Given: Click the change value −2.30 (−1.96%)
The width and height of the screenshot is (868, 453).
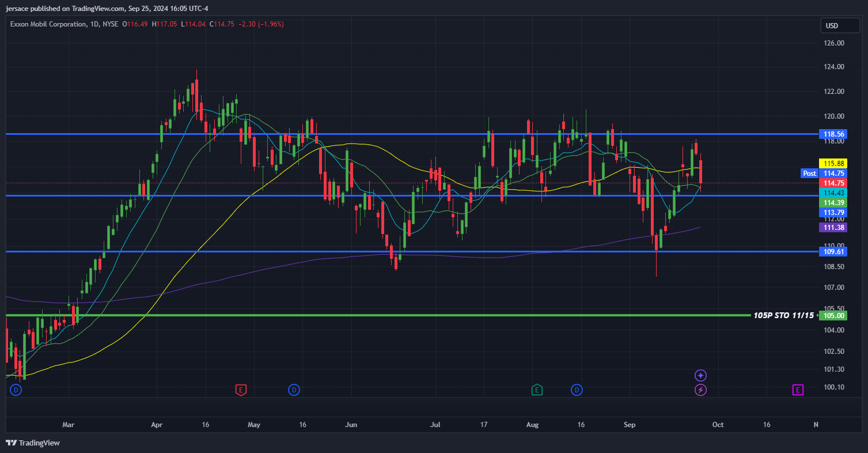Looking at the screenshot, I should [x=260, y=24].
